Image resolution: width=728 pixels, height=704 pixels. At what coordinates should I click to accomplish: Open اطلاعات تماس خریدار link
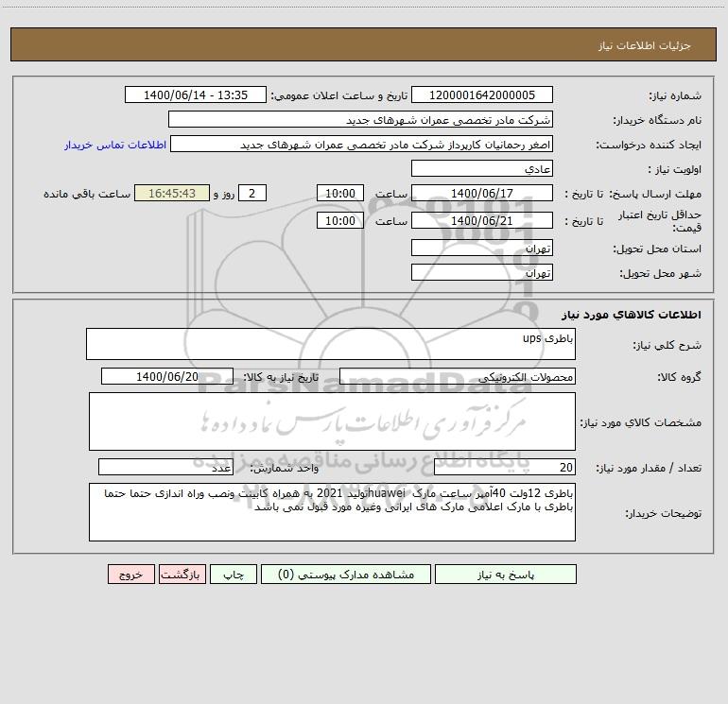coord(115,145)
